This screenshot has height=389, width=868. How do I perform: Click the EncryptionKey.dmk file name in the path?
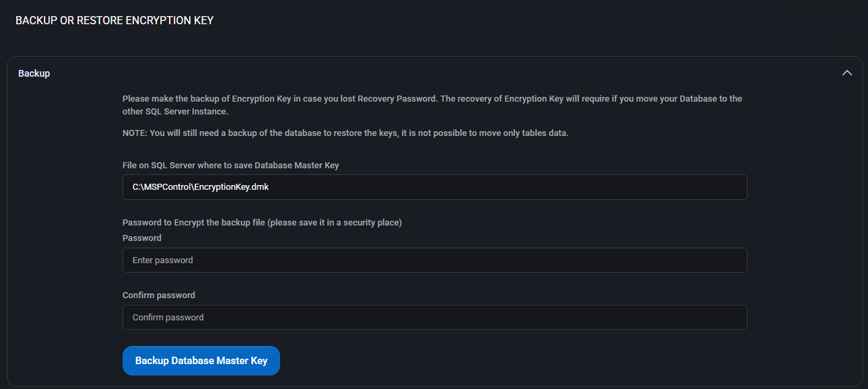231,187
